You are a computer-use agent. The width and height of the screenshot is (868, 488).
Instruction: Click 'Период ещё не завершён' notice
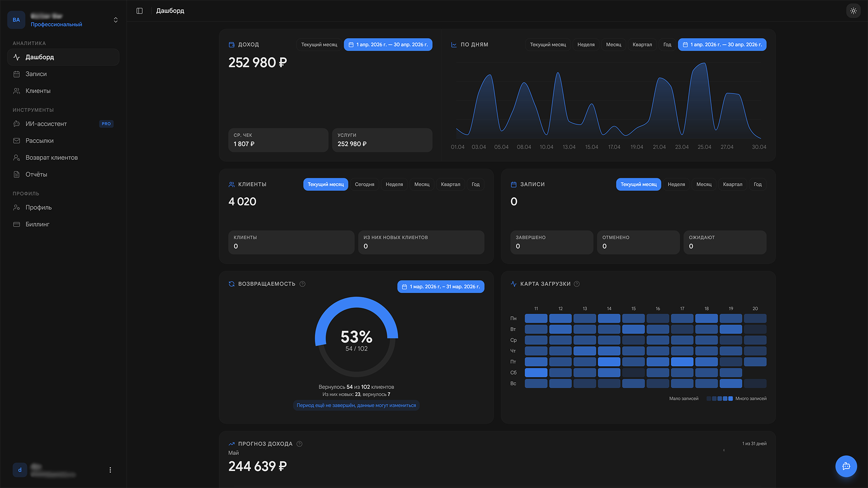click(x=356, y=405)
